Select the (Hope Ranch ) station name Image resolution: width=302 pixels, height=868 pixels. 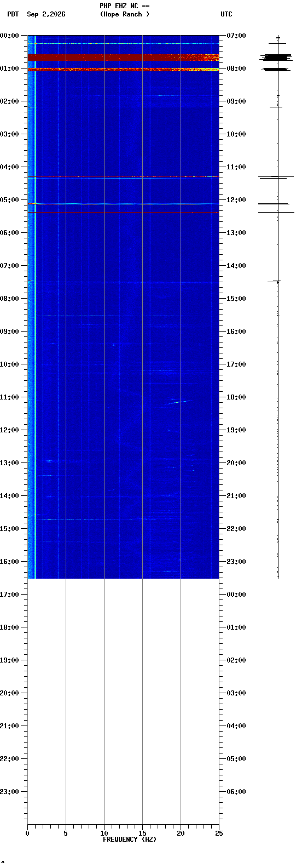125,14
